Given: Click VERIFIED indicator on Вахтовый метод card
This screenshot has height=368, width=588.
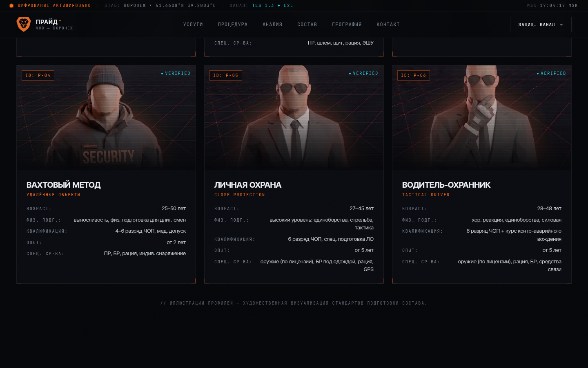Looking at the screenshot, I should pos(176,74).
